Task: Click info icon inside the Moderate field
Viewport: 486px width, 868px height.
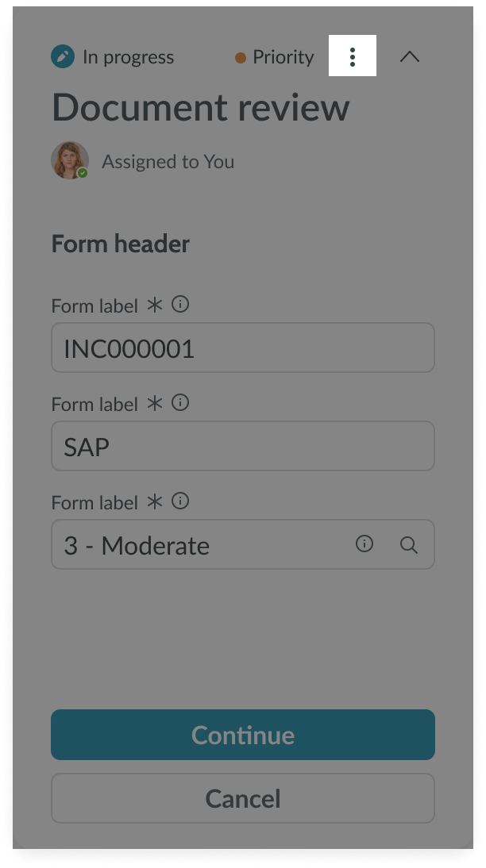Action: click(x=364, y=544)
